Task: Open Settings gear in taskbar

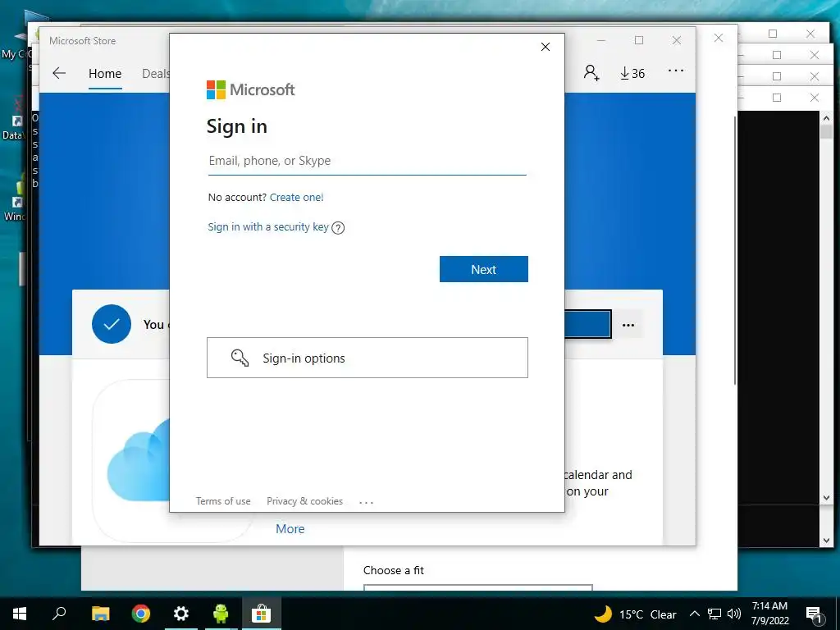Action: pyautogui.click(x=181, y=614)
